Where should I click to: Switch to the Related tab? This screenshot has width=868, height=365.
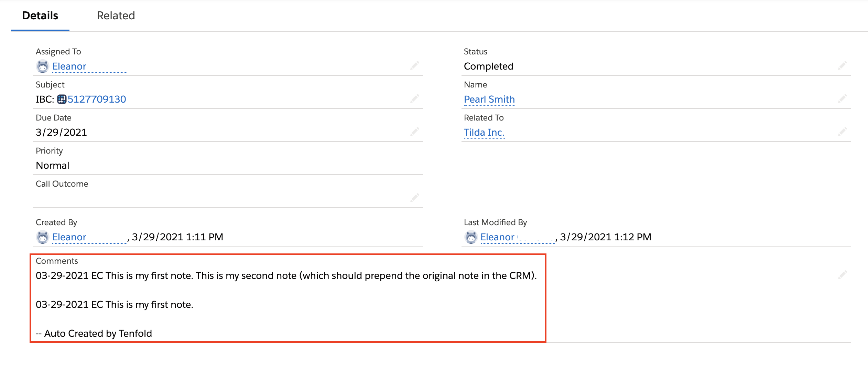116,15
